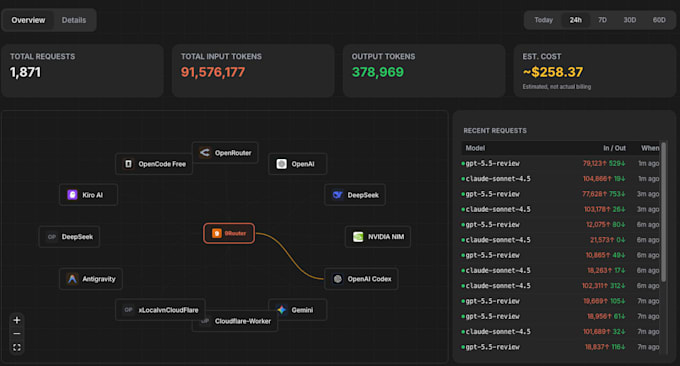Select the Cloudflare-Worker node

235,321
